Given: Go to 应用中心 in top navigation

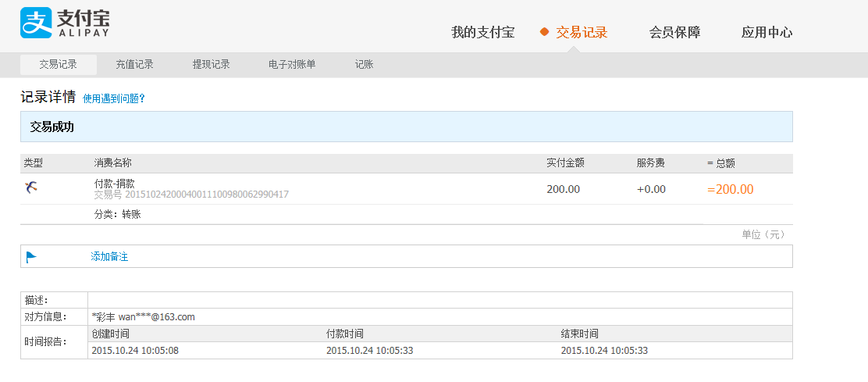Looking at the screenshot, I should point(767,32).
